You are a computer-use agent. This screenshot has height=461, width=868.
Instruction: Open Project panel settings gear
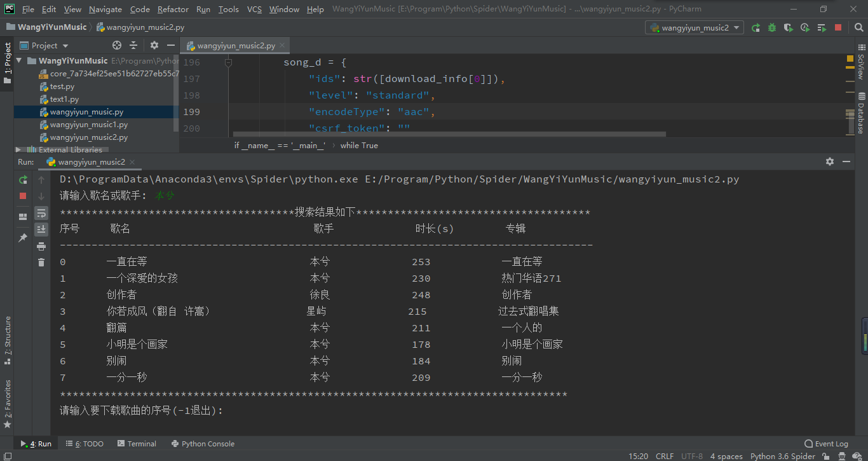click(154, 45)
